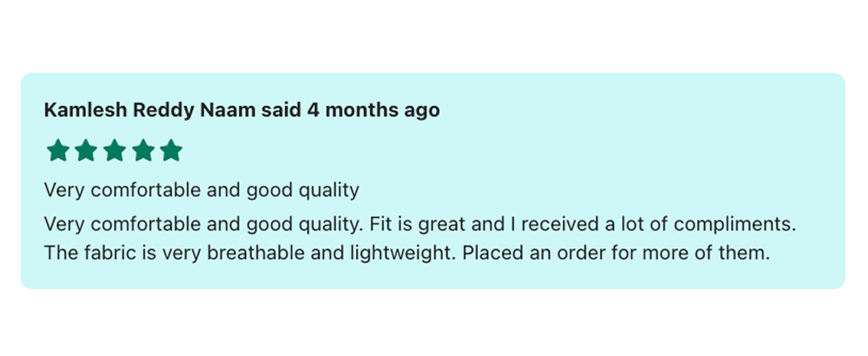The height and width of the screenshot is (356, 868).
Task: Click the third star in the rating
Action: (x=115, y=150)
